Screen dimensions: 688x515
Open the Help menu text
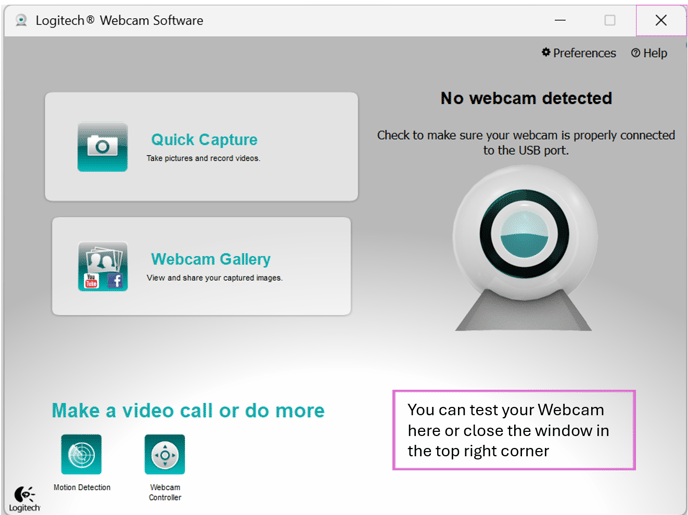point(655,53)
